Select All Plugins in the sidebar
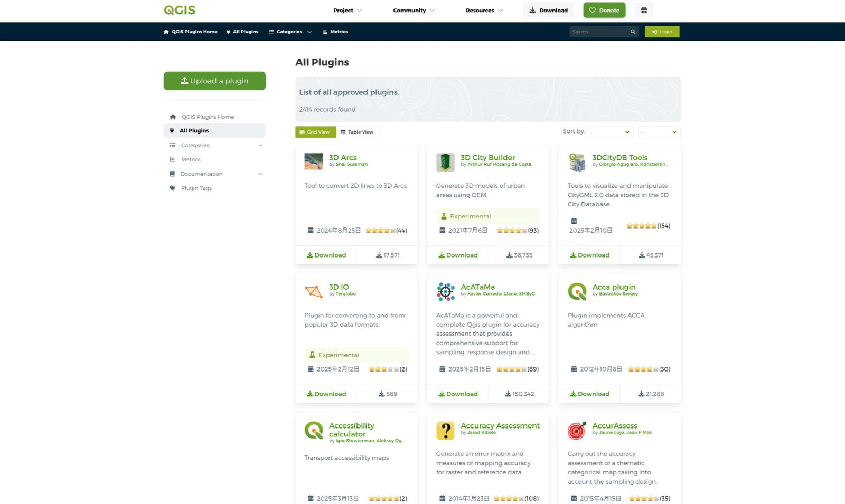Screen dimensions: 845x504 pyautogui.click(x=214, y=130)
